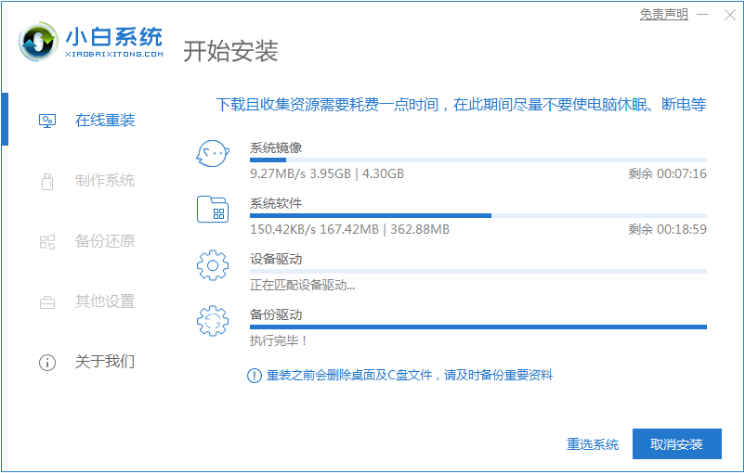Click the 其他设置 toolbox icon
The image size is (744, 473).
point(47,301)
